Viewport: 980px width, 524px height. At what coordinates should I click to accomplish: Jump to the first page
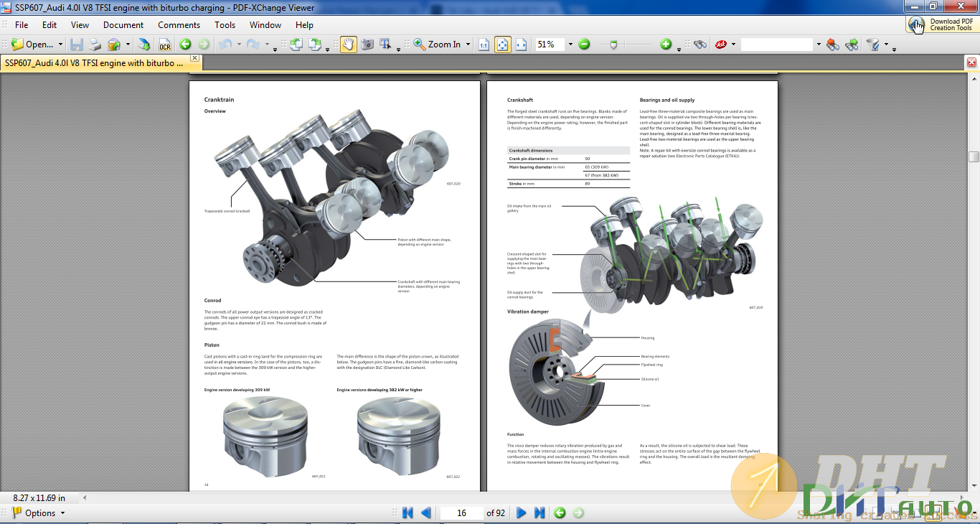point(407,513)
